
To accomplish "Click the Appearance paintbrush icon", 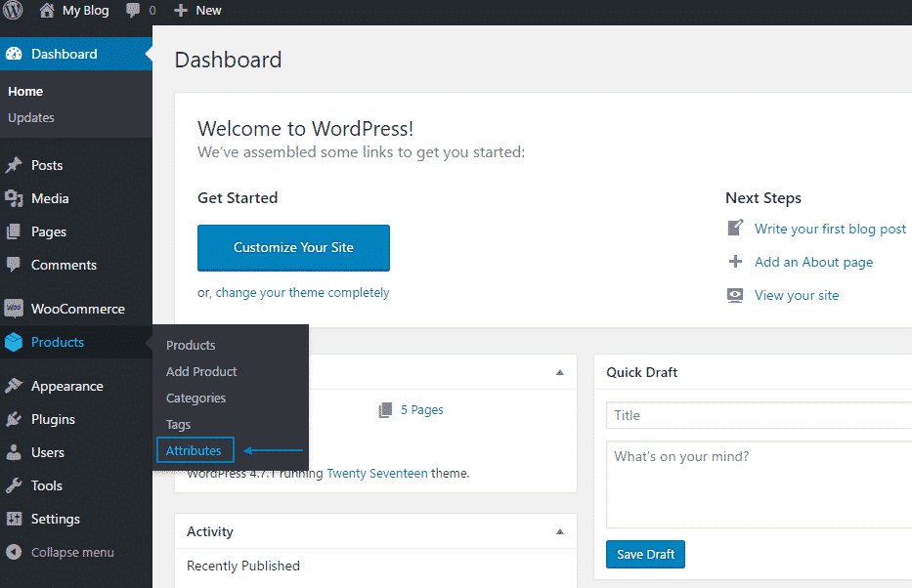I will click(x=14, y=386).
